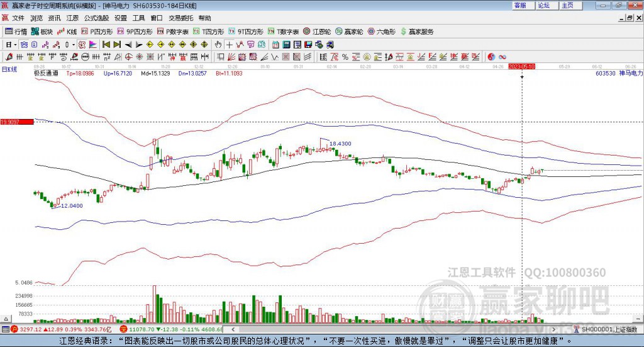The width and height of the screenshot is (644, 347).
Task: Open the 工具 menu
Action: 139,18
